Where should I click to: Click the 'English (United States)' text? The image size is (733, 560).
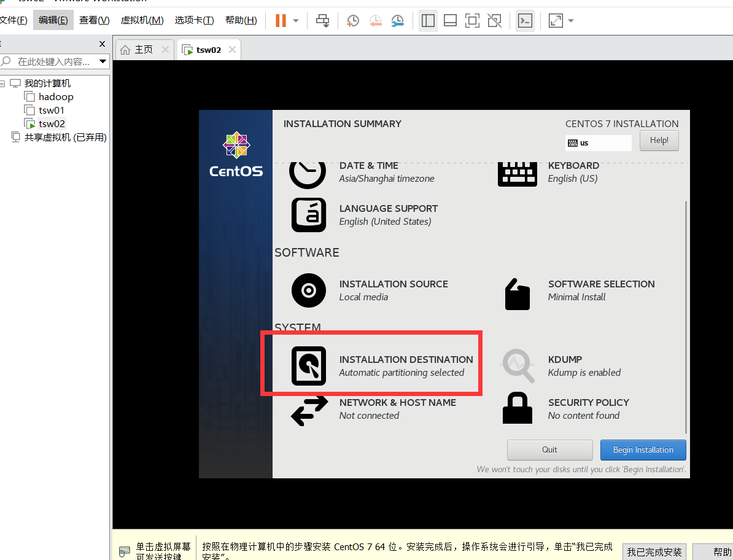(385, 222)
